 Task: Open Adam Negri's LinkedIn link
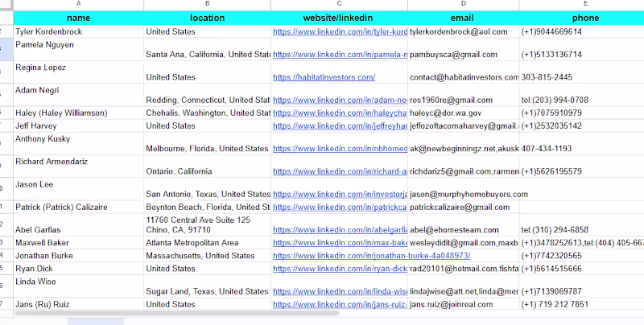[340, 100]
